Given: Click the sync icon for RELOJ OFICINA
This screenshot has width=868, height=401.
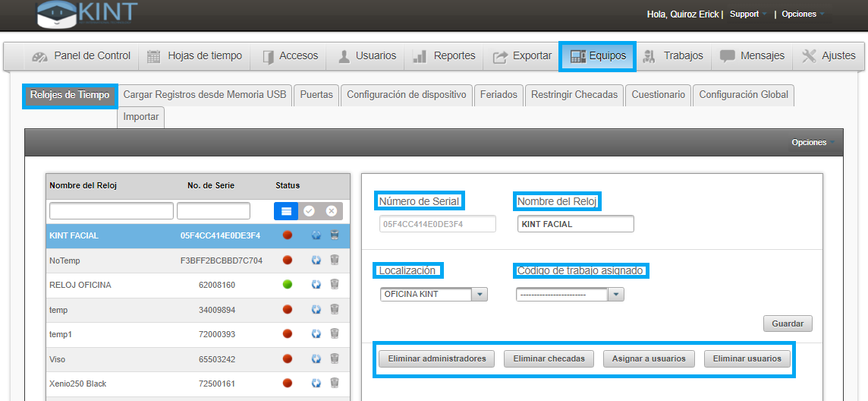Looking at the screenshot, I should pos(316,285).
